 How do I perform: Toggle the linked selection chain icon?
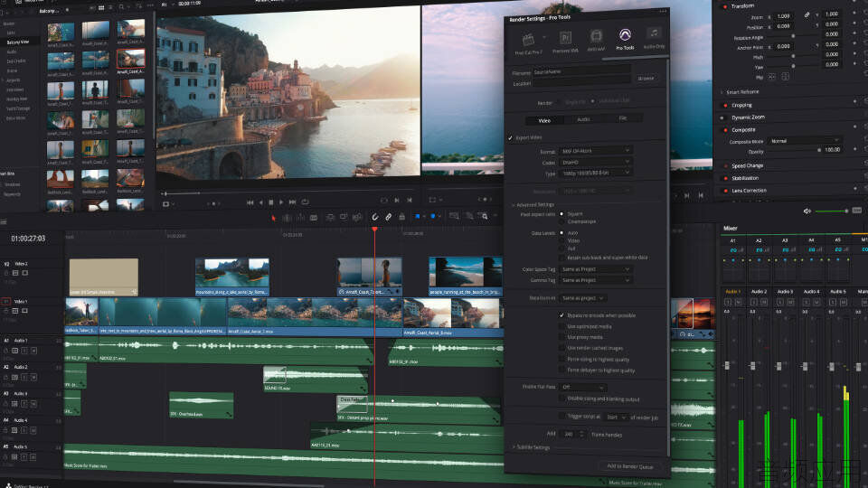389,217
